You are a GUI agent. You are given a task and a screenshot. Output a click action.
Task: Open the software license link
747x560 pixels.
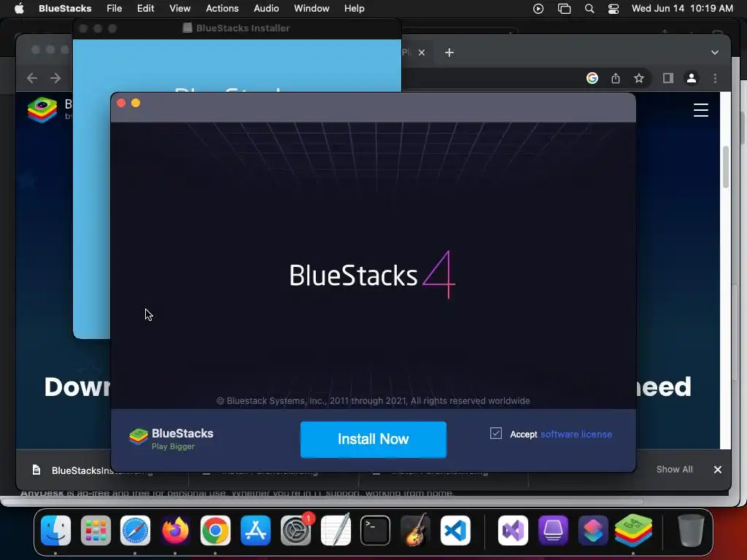pos(576,435)
